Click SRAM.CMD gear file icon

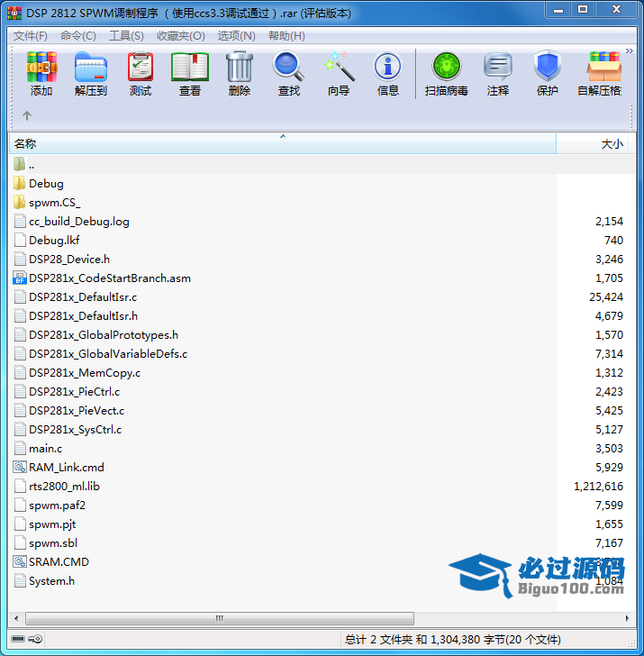[x=20, y=561]
